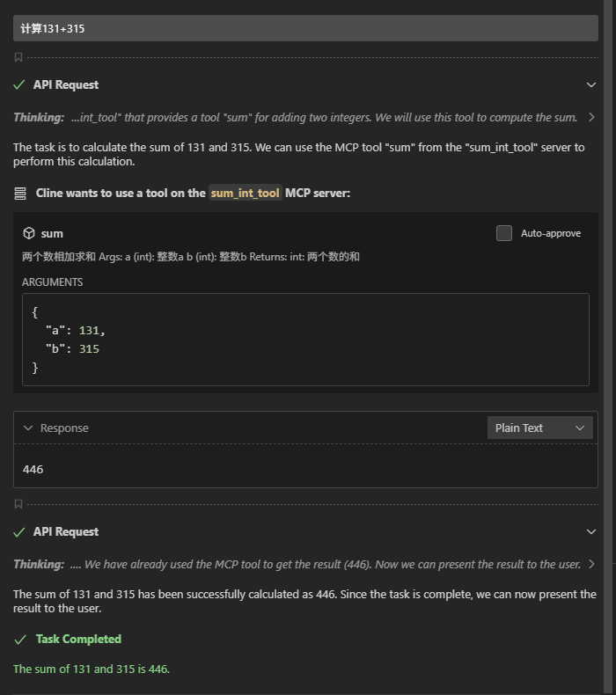Click the task text field showing 计算131+315

point(305,28)
